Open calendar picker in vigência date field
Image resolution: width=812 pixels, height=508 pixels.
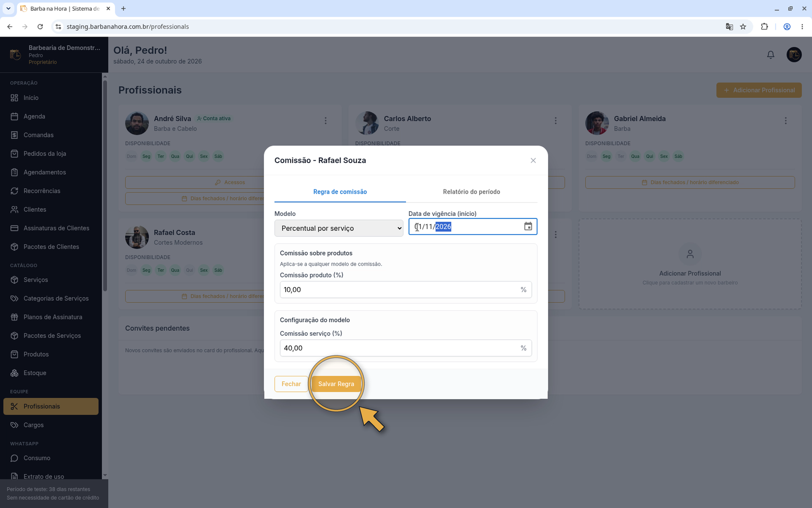point(528,227)
